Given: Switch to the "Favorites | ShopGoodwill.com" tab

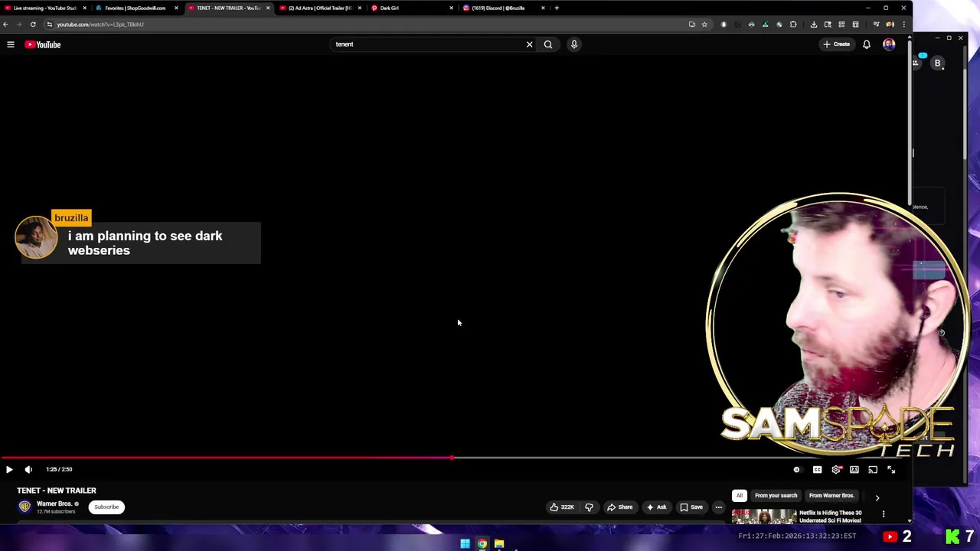Looking at the screenshot, I should click(x=136, y=8).
